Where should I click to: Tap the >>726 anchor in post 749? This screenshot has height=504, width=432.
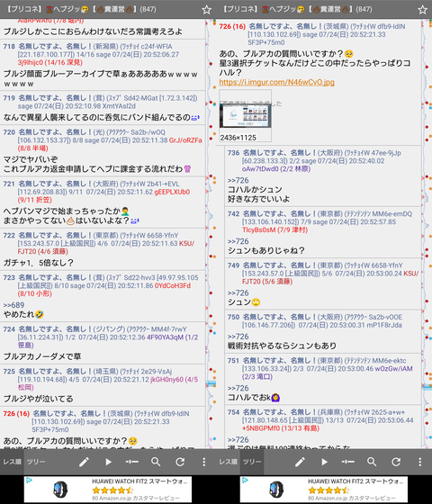click(238, 292)
